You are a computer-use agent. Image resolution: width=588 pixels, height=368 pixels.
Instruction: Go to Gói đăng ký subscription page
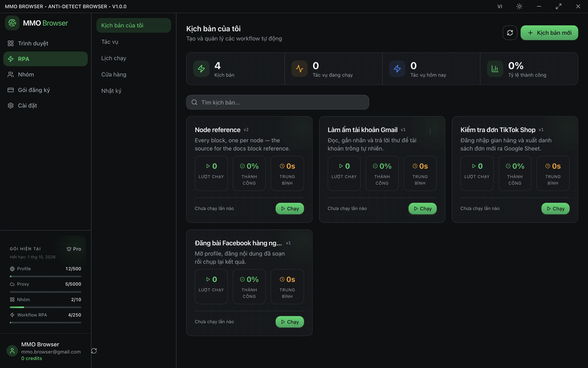point(46,90)
